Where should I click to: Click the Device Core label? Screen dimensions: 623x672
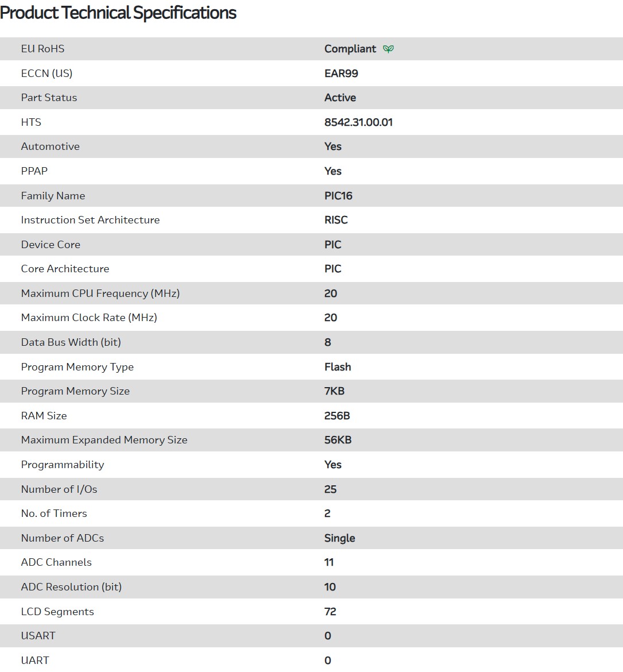pos(51,245)
